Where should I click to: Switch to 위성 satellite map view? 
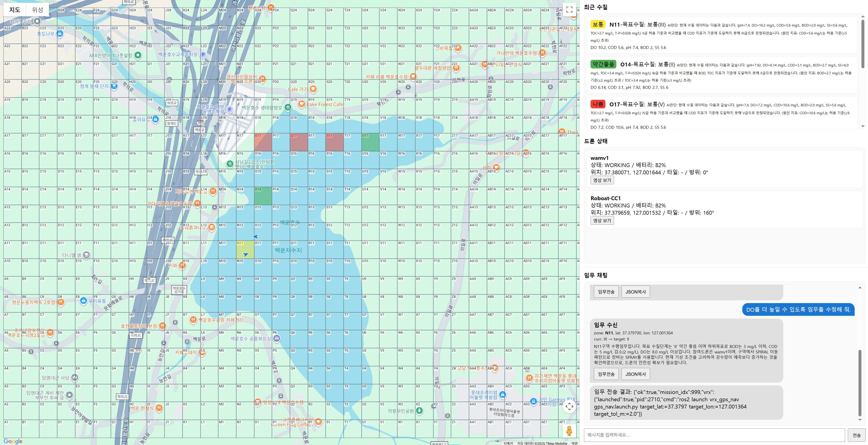37,10
